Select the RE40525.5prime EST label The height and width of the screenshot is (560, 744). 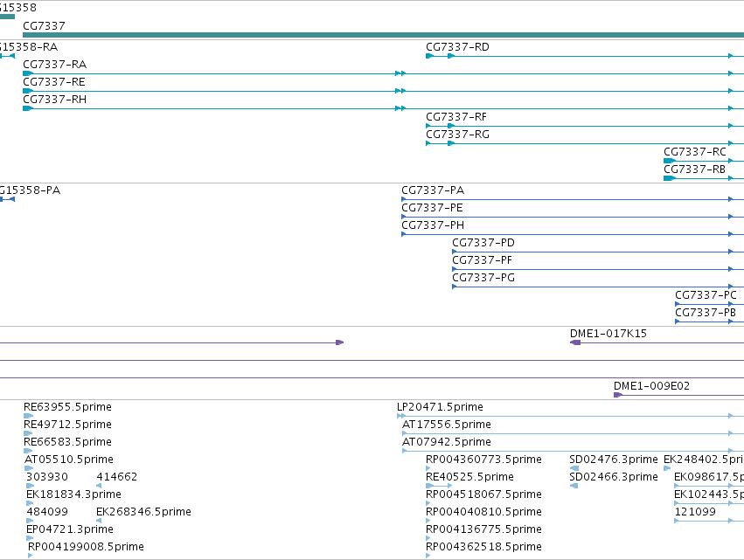[469, 477]
